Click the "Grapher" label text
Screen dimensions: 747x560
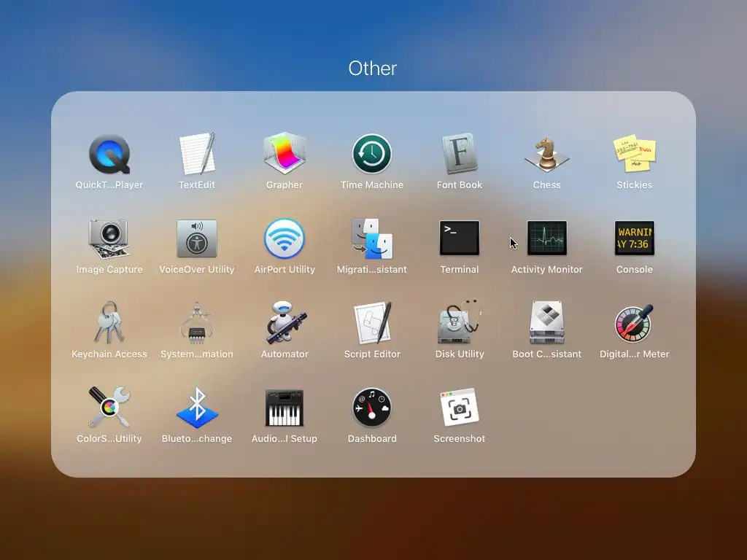[x=285, y=184]
